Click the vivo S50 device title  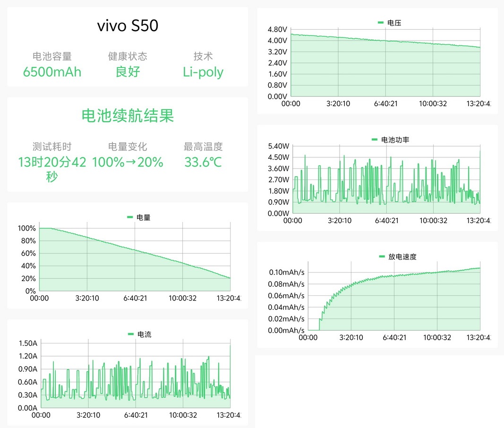pyautogui.click(x=128, y=26)
